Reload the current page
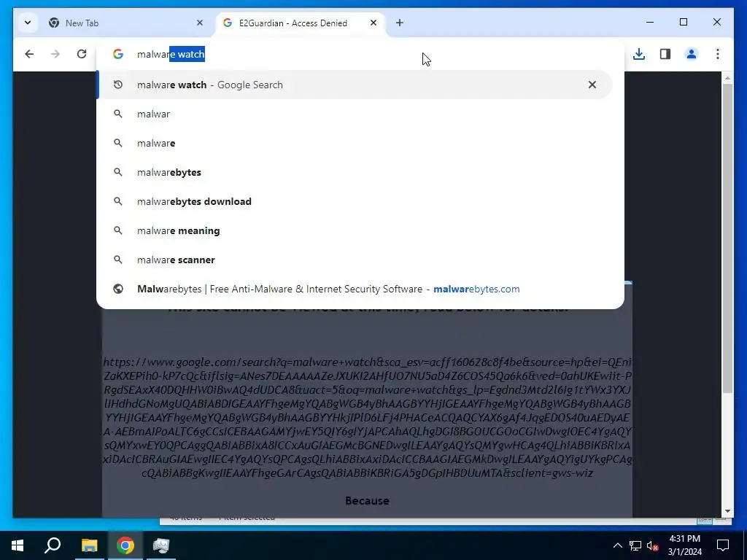This screenshot has width=747, height=560. [x=82, y=54]
